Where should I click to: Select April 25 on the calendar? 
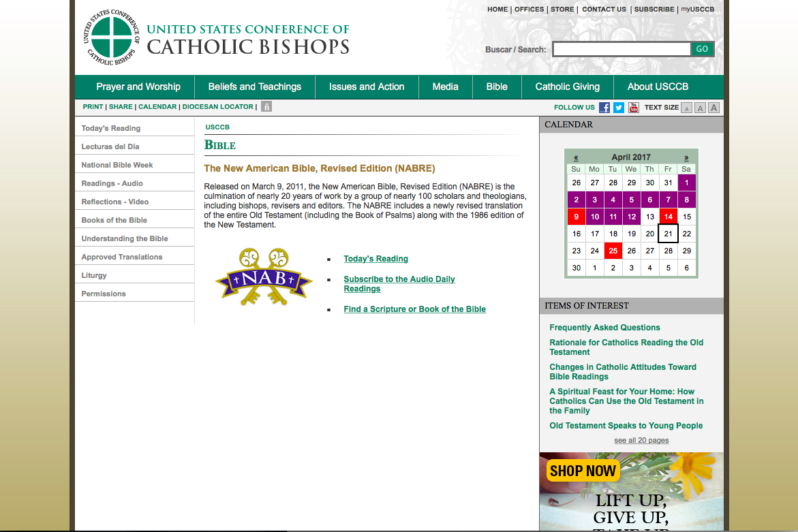[613, 251]
